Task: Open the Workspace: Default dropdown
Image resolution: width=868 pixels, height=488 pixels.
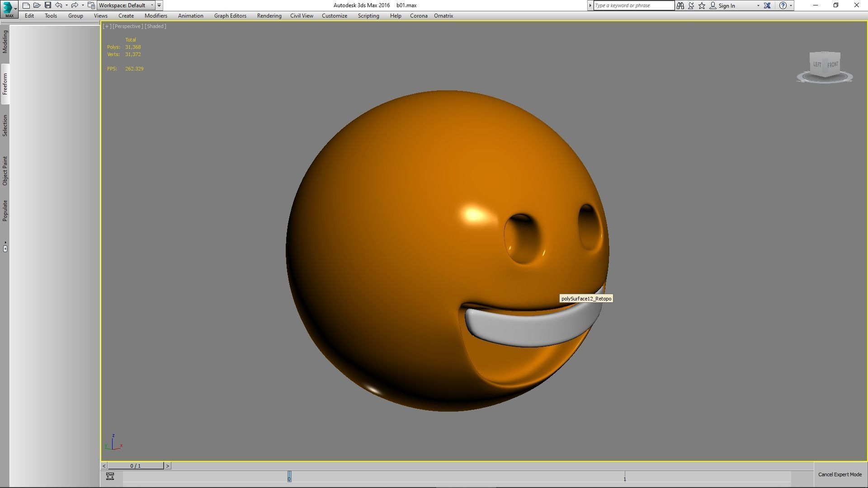Action: 126,5
